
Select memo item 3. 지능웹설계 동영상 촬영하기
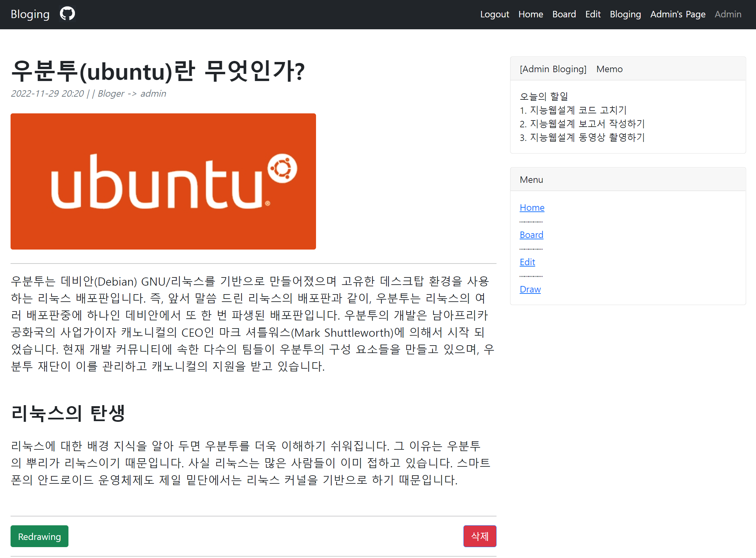[582, 138]
